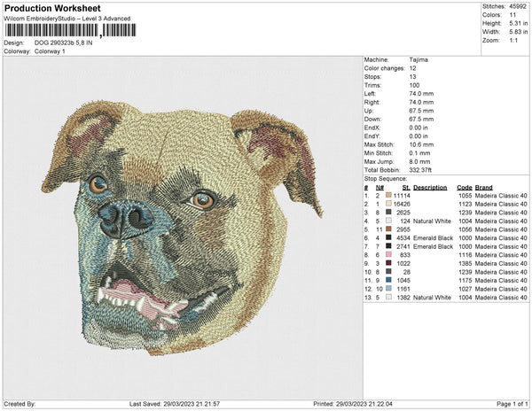This screenshot has height=411, width=532.
Task: Click the 'Stops:' label
Action: [372, 77]
